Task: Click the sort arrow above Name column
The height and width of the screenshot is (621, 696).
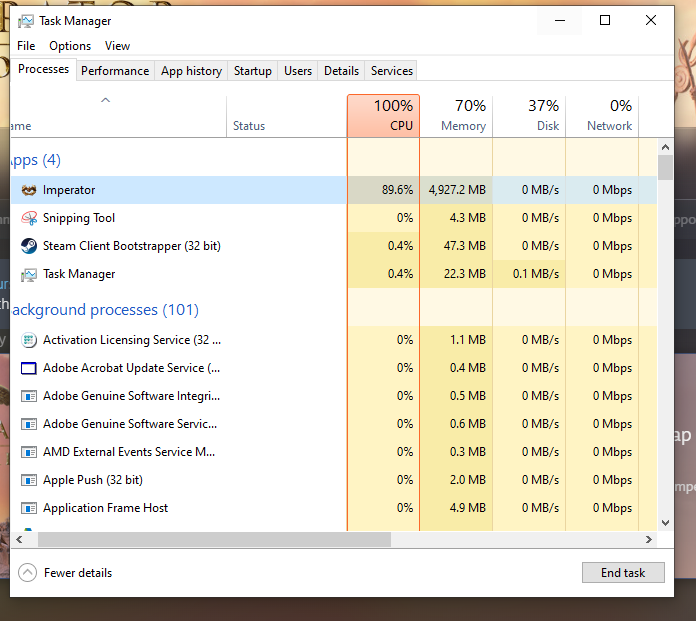Action: (x=105, y=100)
